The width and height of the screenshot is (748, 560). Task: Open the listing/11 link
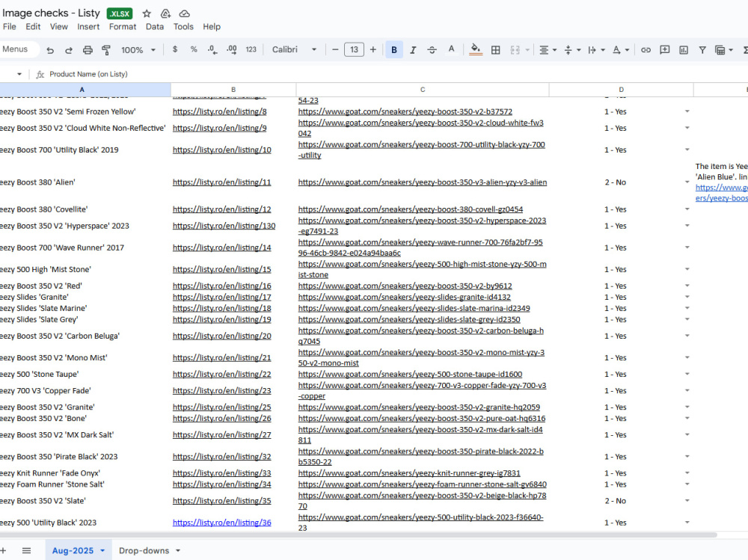coord(222,182)
